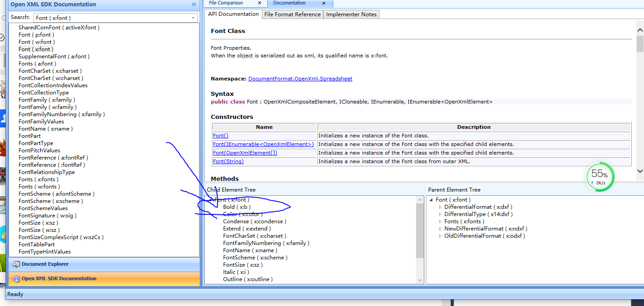Image resolution: width=644 pixels, height=306 pixels.
Task: Click the Open XML SDK Documentation pane icon
Action: (x=16, y=278)
